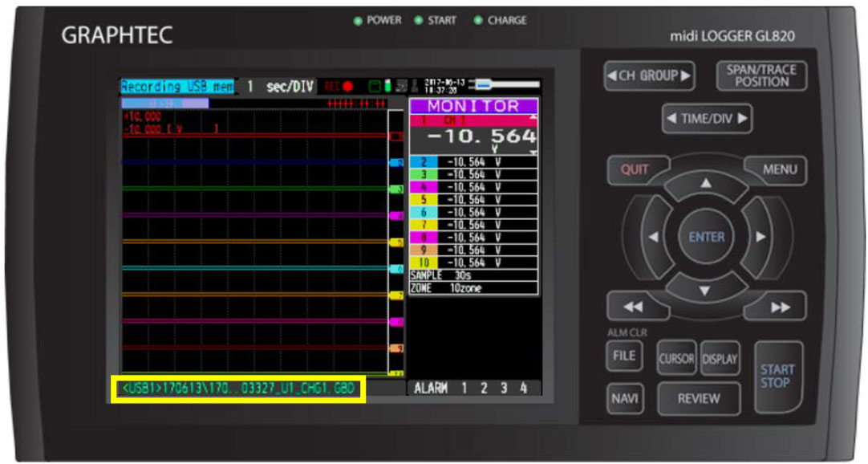Click the red REC indicator dot
This screenshot has height=464, width=868.
click(347, 87)
